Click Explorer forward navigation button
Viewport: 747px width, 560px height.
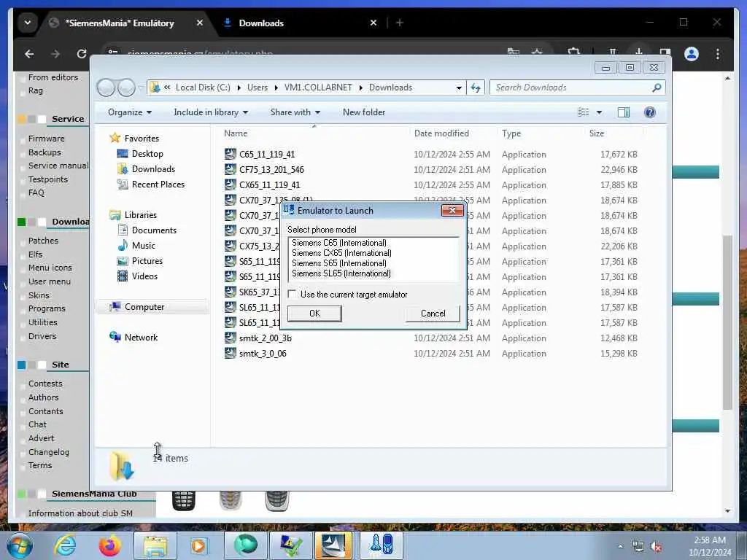[x=126, y=87]
